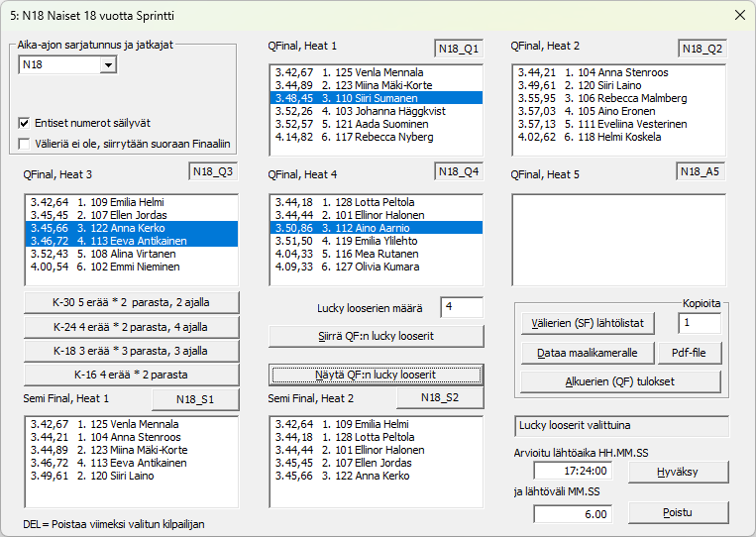Click Alkuerien (QF) tulokset button
Image resolution: width=756 pixels, height=537 pixels.
(x=619, y=382)
